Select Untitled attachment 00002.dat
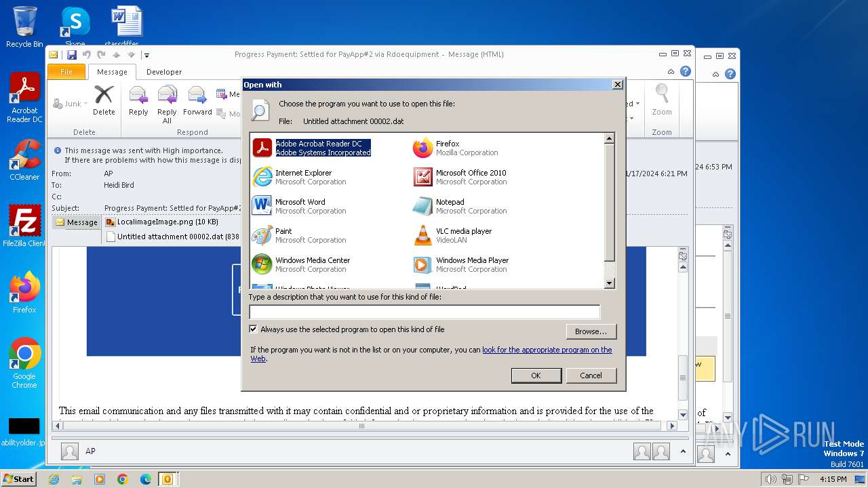Screen dimensions: 868x488 point(173,237)
